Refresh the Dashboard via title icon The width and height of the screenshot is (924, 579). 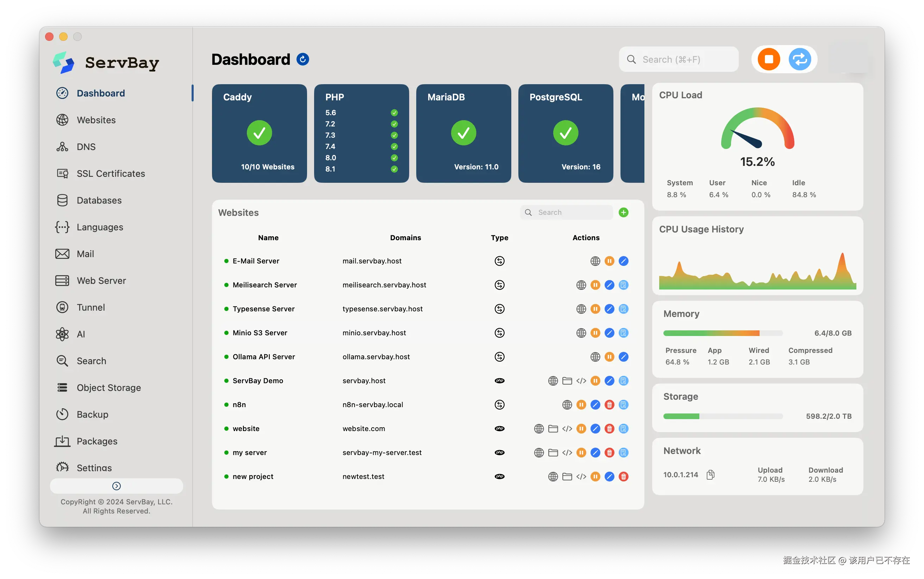pyautogui.click(x=303, y=60)
